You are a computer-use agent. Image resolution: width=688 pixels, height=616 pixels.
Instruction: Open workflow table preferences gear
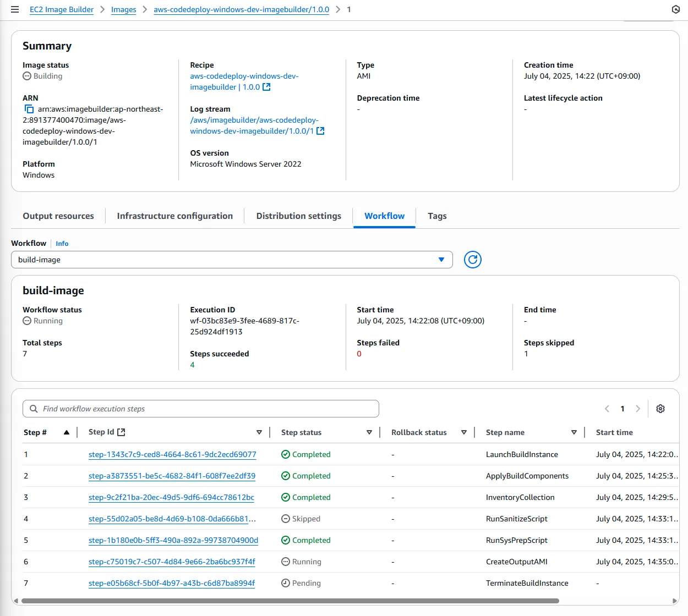click(660, 408)
